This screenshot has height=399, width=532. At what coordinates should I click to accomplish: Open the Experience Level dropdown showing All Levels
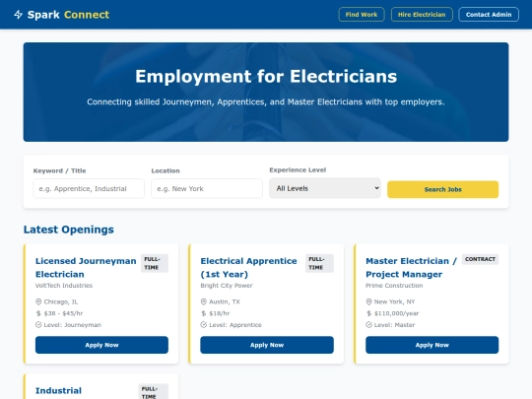(325, 188)
